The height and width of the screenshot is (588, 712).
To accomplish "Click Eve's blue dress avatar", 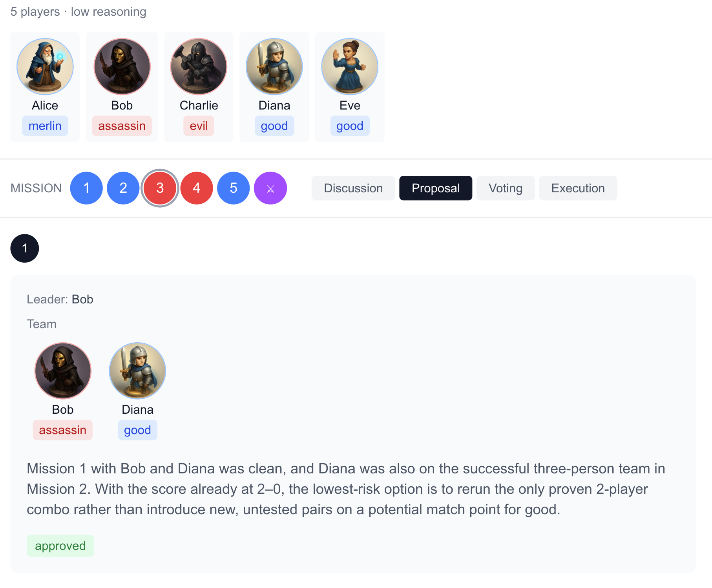I will tap(350, 66).
